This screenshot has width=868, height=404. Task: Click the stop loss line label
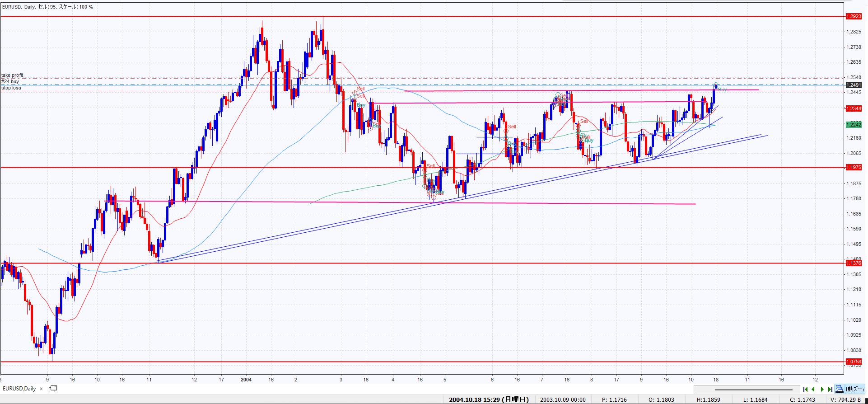(x=11, y=88)
